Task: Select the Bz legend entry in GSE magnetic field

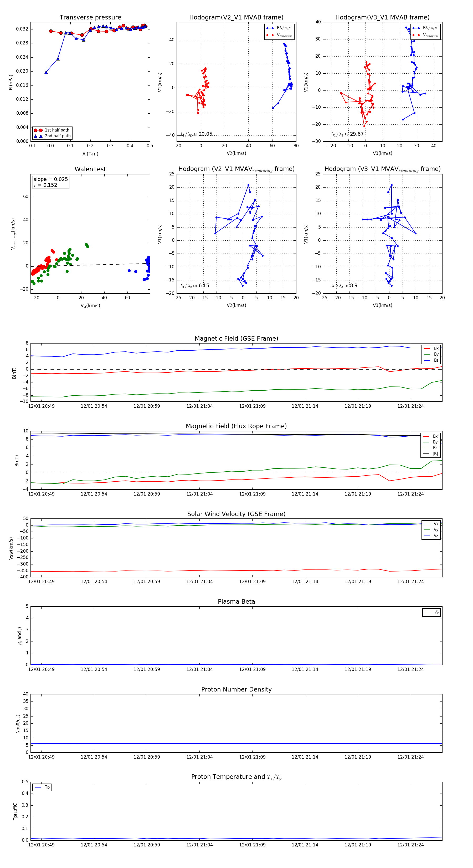Action: [431, 360]
